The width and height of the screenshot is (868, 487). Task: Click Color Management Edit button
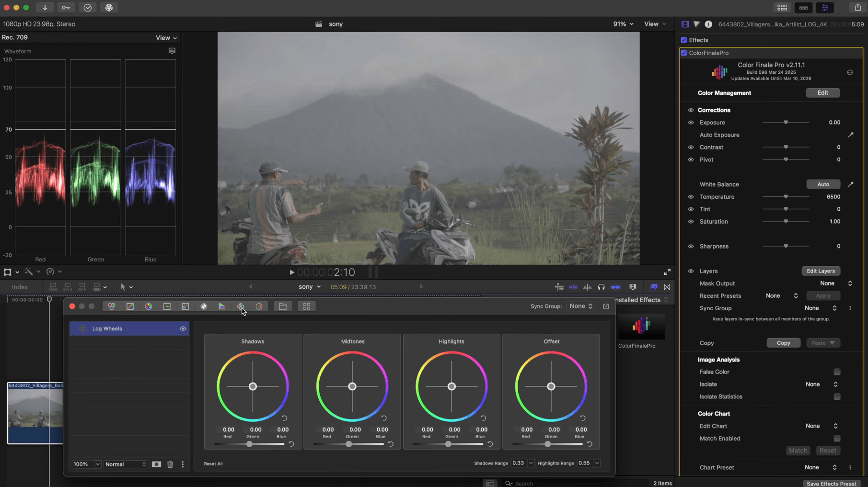(x=822, y=93)
